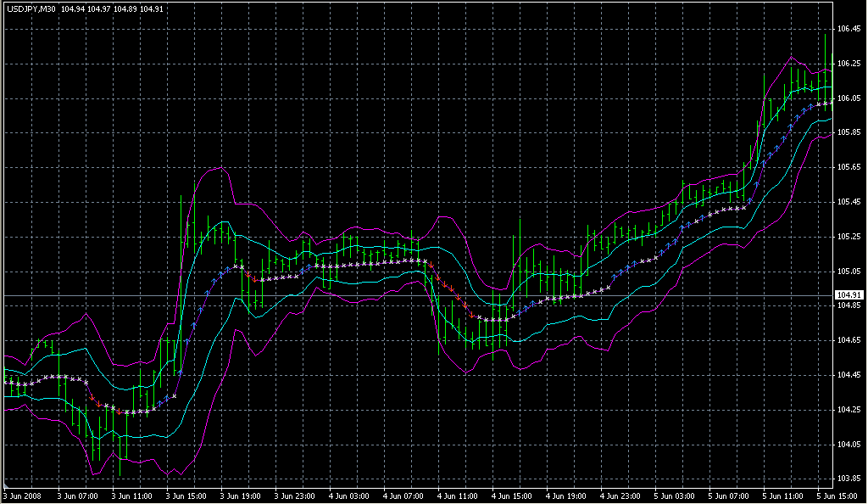Click the 105.65 price scale label
This screenshot has height=504, width=868.
pyautogui.click(x=849, y=167)
